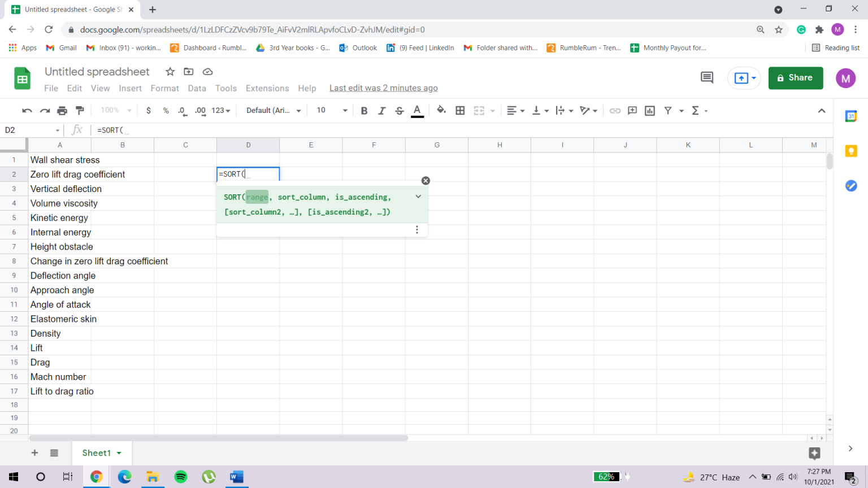Click the green Share button
Screen dimensions: 868x488
click(796, 78)
